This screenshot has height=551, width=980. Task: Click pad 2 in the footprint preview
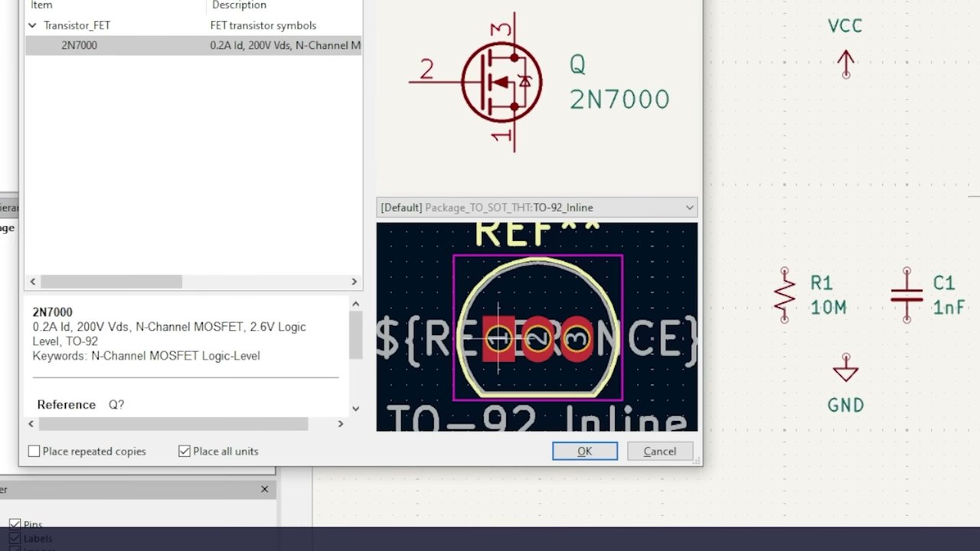(537, 339)
